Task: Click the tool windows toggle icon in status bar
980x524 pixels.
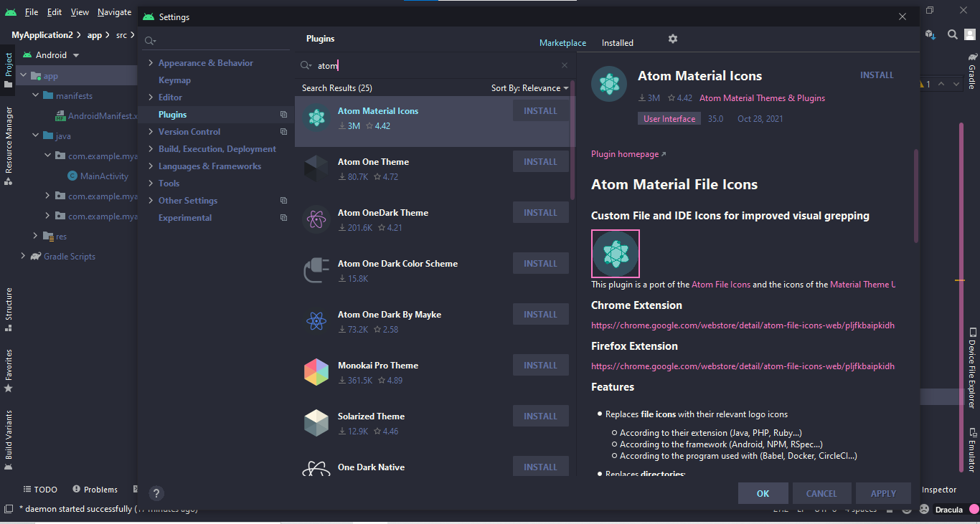Action: 8,509
